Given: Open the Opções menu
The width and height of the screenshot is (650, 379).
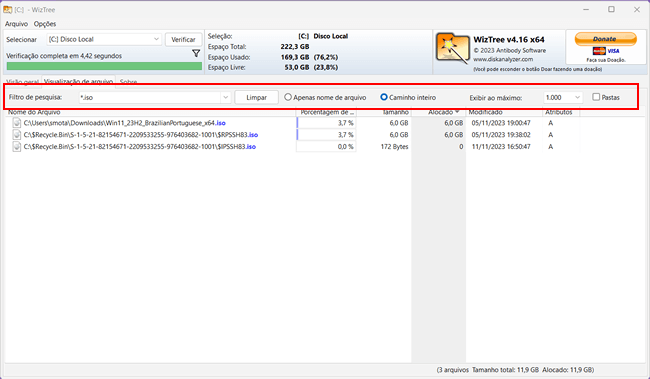Looking at the screenshot, I should point(45,24).
